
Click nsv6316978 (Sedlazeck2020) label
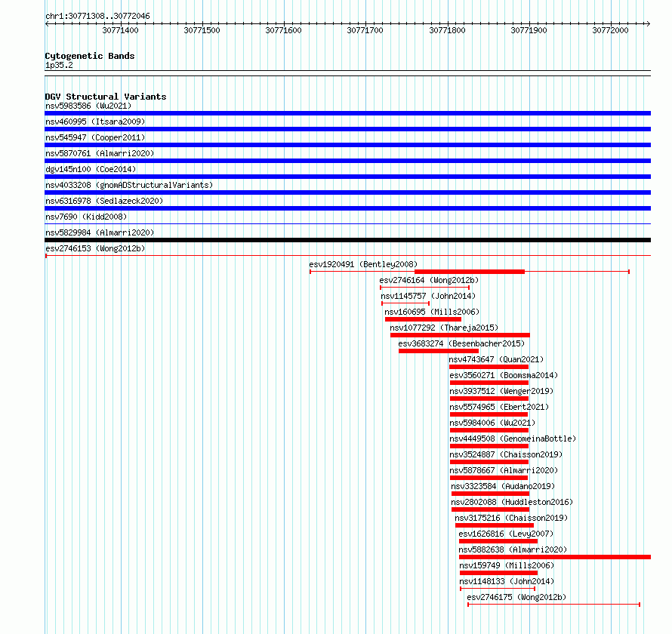pyautogui.click(x=104, y=201)
